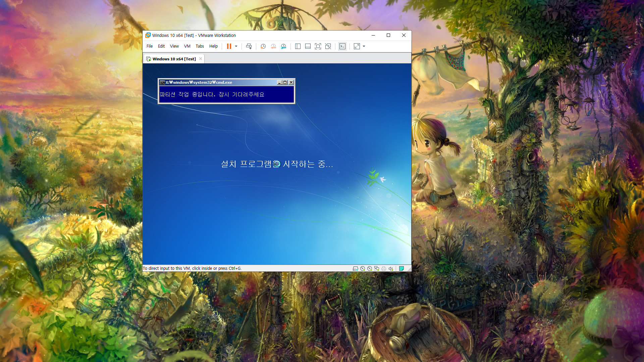
Task: Revert the VM to its previous snapshot
Action: [273, 46]
